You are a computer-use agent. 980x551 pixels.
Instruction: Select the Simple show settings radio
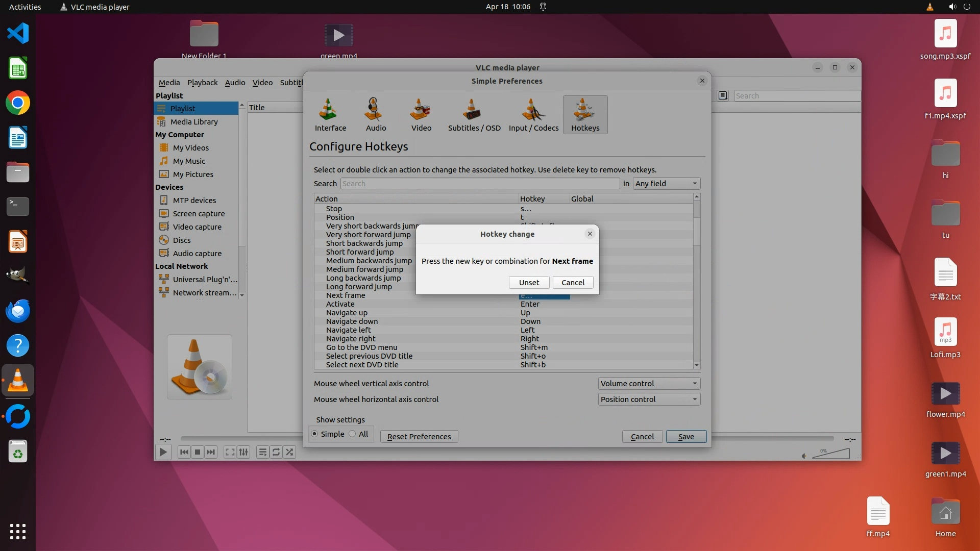tap(315, 434)
